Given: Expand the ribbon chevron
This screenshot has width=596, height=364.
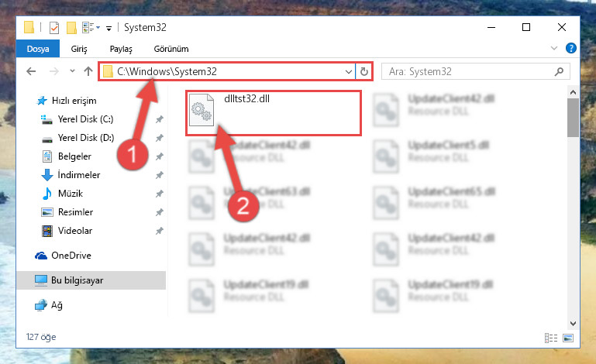Looking at the screenshot, I should pyautogui.click(x=554, y=48).
